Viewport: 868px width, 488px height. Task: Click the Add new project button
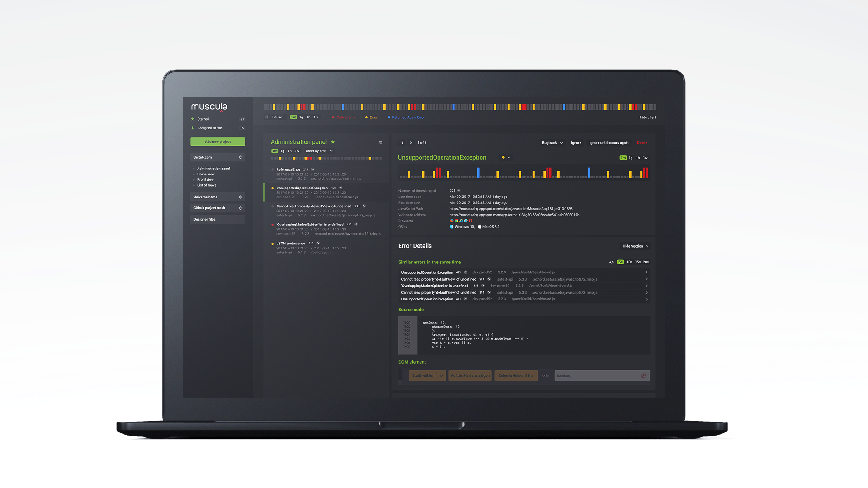click(217, 142)
